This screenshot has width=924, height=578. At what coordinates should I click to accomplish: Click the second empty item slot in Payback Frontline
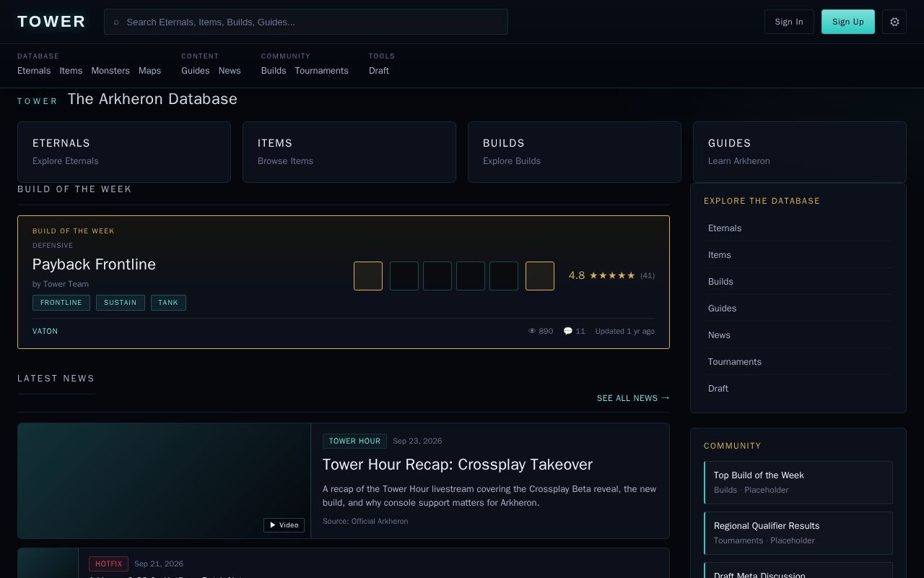(x=437, y=276)
